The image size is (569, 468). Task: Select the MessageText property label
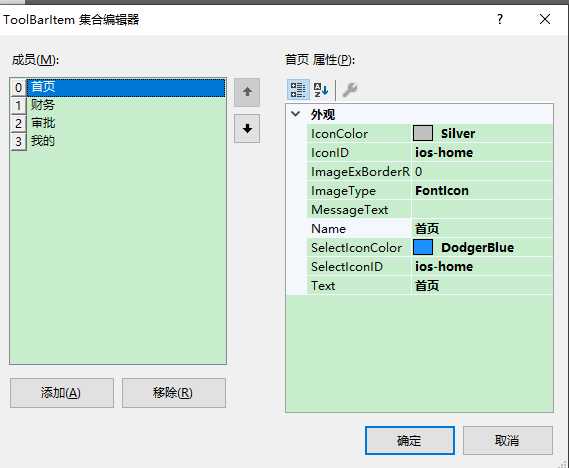click(349, 210)
